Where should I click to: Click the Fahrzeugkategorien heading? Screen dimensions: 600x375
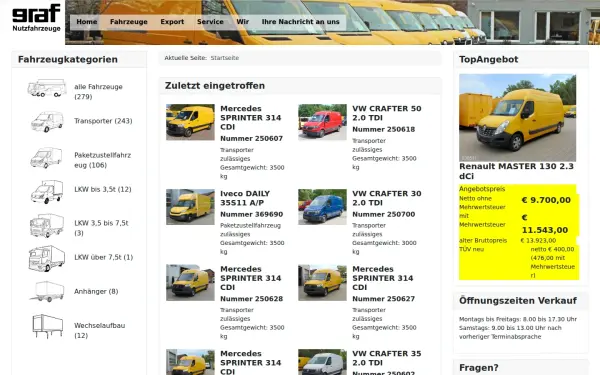(68, 59)
